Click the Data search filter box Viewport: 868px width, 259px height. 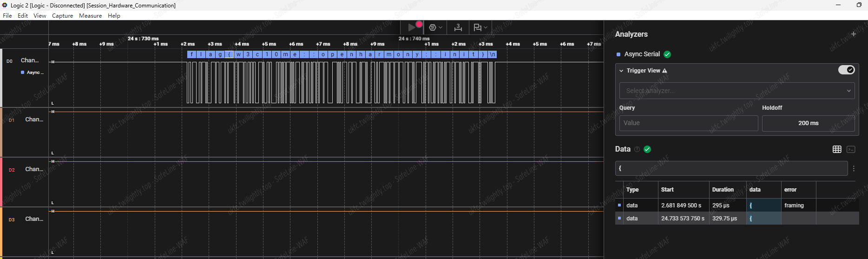(731, 168)
